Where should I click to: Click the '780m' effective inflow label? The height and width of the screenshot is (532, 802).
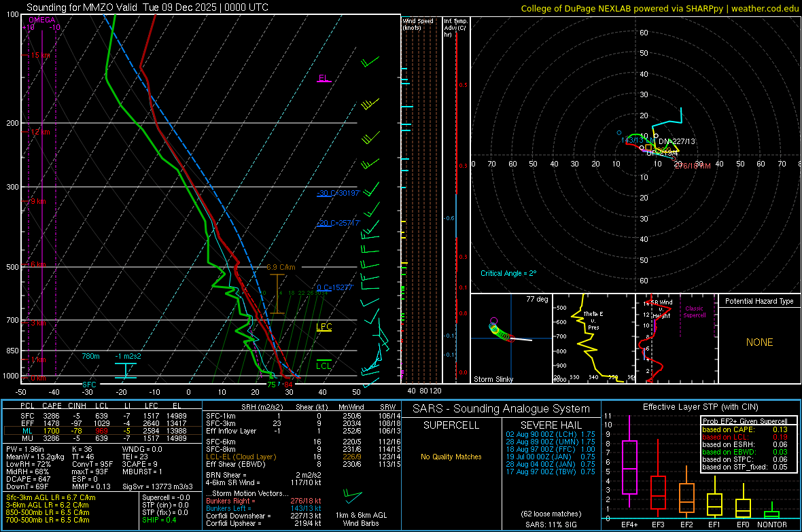[x=90, y=356]
